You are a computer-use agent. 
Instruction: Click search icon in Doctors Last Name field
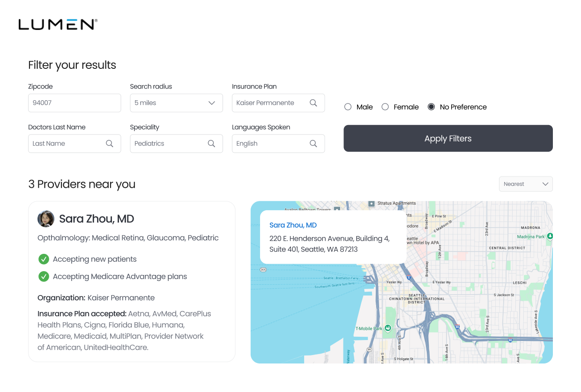pos(110,144)
